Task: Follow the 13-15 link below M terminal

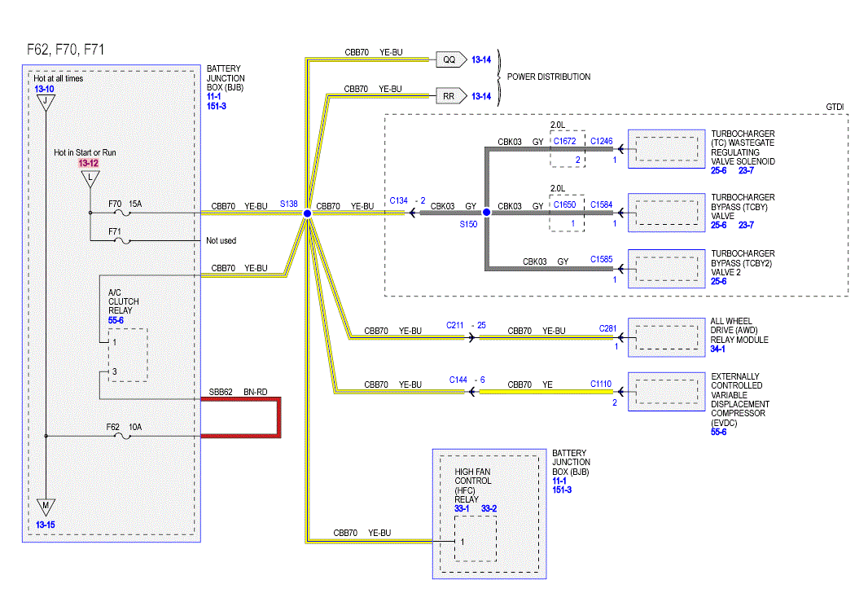Action: pos(46,525)
